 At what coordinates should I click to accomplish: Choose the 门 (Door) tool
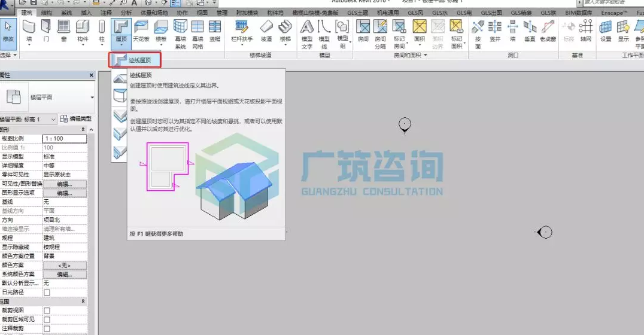pyautogui.click(x=46, y=31)
